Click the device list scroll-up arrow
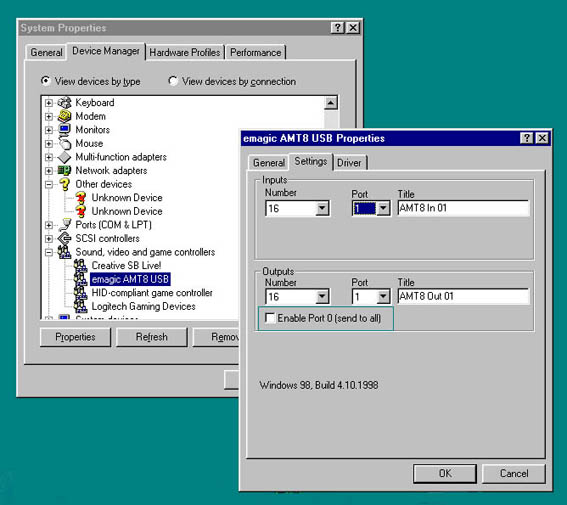This screenshot has height=505, width=567. tap(331, 103)
